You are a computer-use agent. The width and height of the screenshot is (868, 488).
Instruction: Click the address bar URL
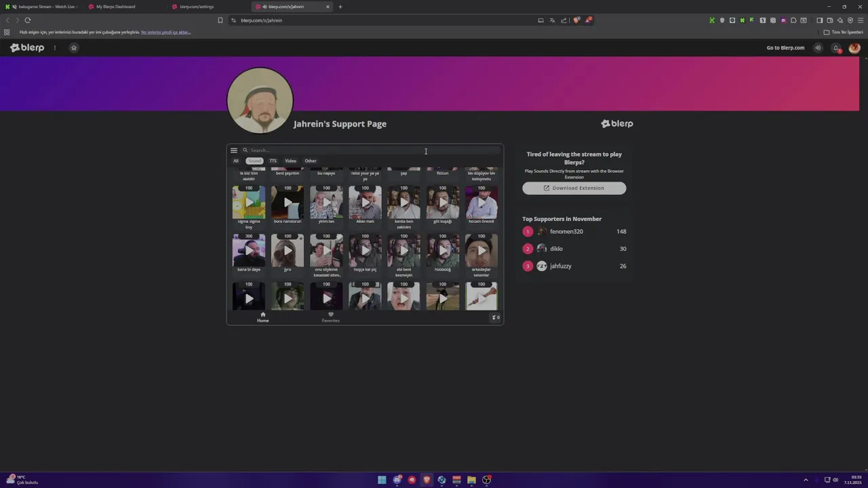[262, 20]
